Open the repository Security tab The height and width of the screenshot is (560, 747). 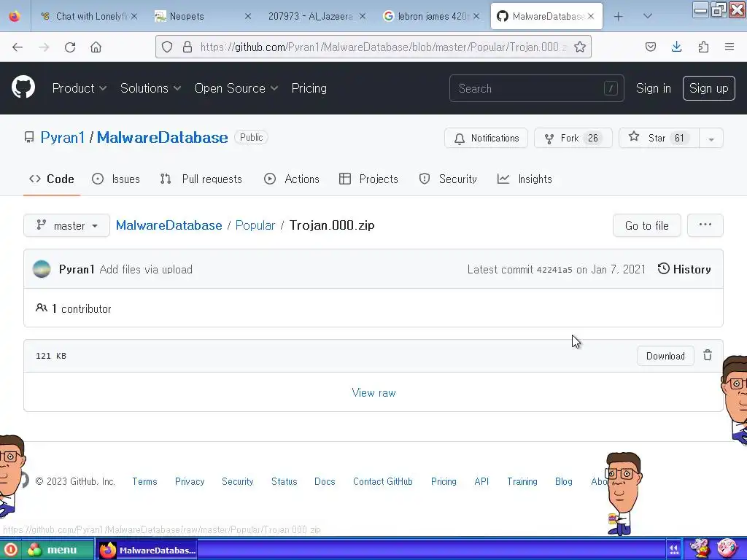[x=448, y=179]
